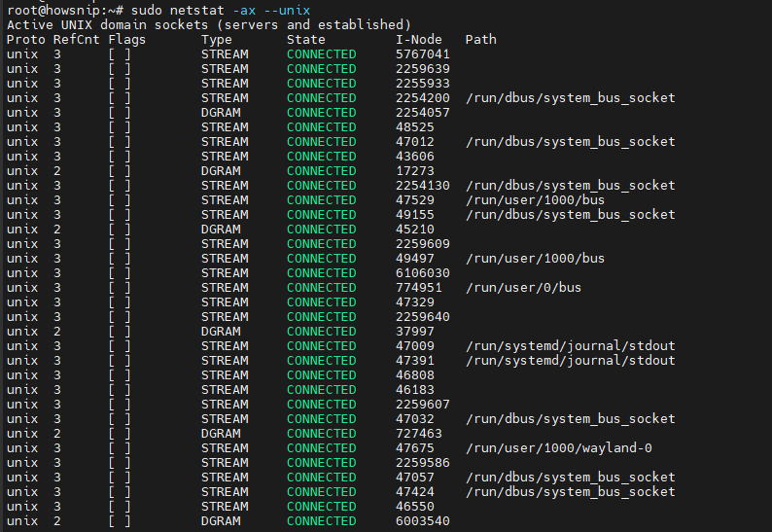The image size is (772, 532).
Task: Select I-Node value 727463
Action: point(418,434)
